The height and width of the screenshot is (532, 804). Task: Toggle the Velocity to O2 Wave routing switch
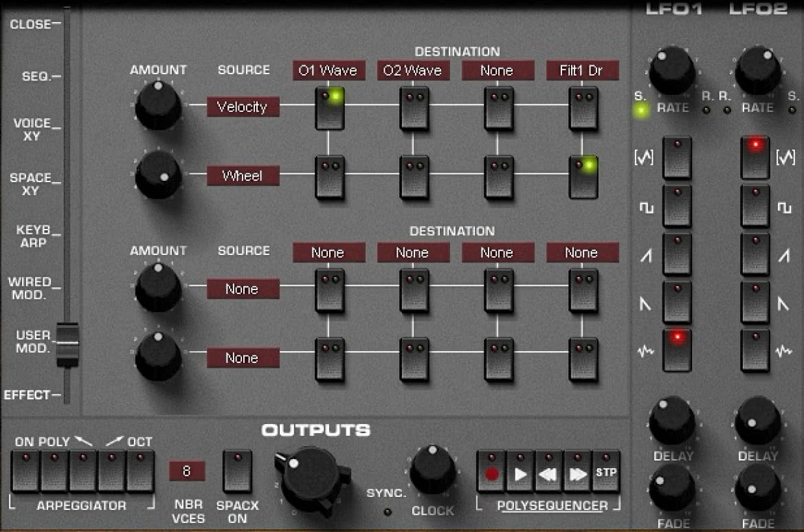click(414, 107)
